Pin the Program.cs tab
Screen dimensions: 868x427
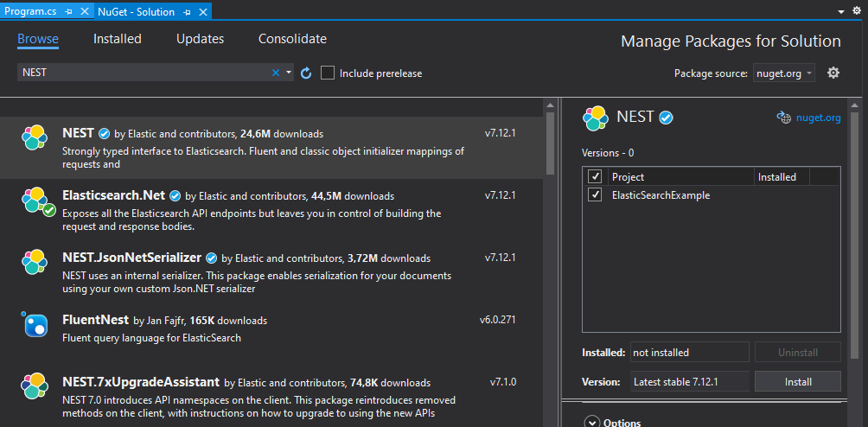click(68, 11)
